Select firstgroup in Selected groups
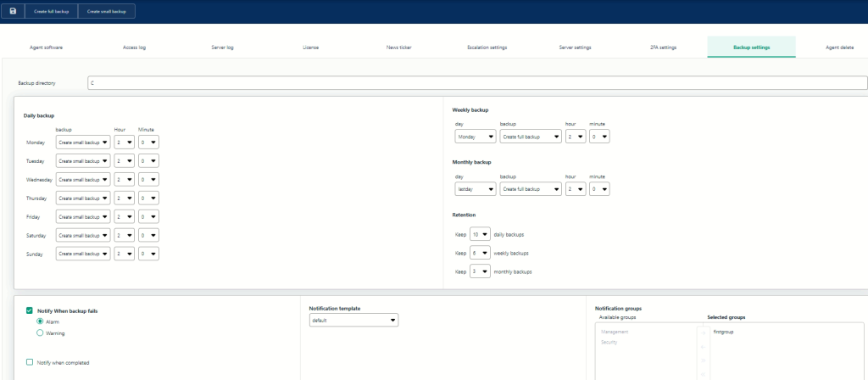Screen dimensions: 868x380 pyautogui.click(x=724, y=332)
